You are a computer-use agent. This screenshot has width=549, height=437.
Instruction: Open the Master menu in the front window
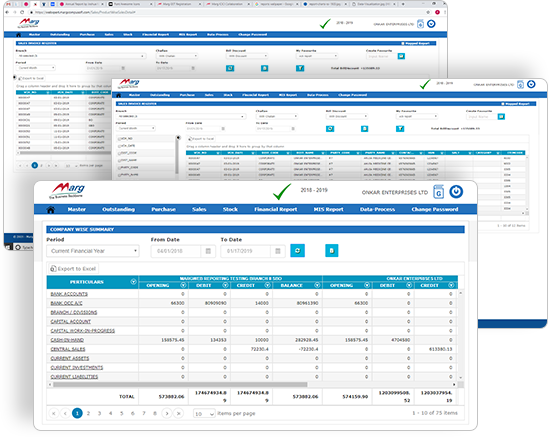(77, 209)
